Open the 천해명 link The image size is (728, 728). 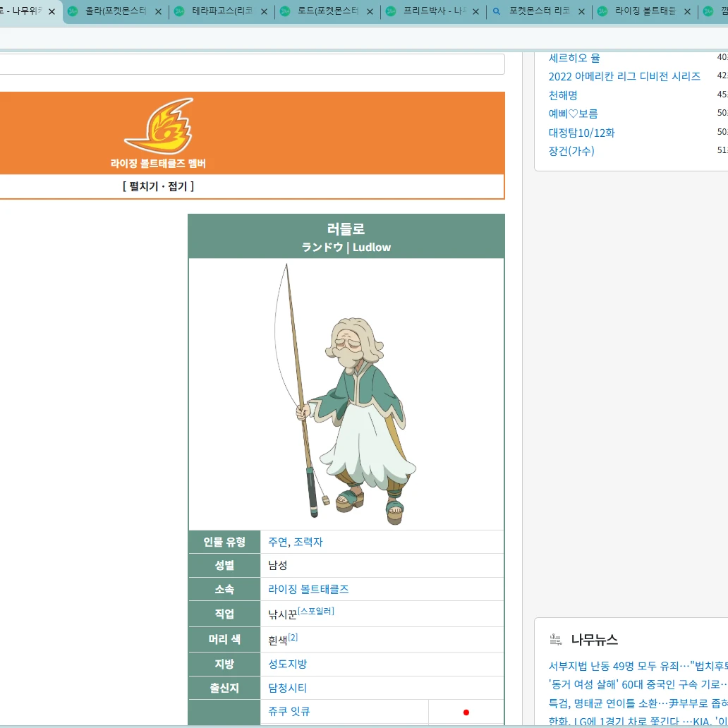click(563, 95)
